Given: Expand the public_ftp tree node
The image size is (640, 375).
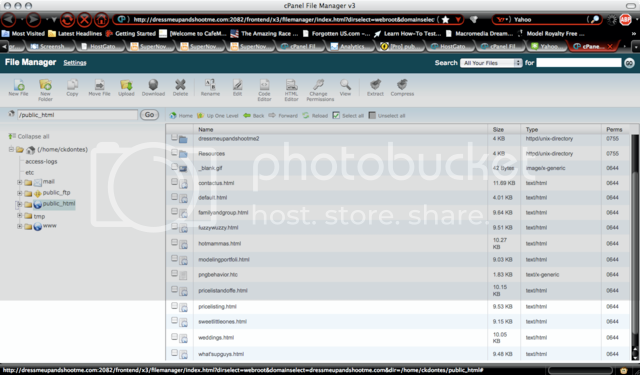Looking at the screenshot, I should [19, 193].
